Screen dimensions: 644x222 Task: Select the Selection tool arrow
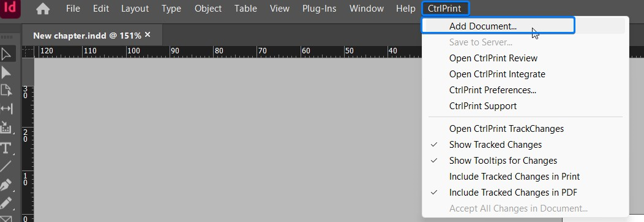coord(7,54)
